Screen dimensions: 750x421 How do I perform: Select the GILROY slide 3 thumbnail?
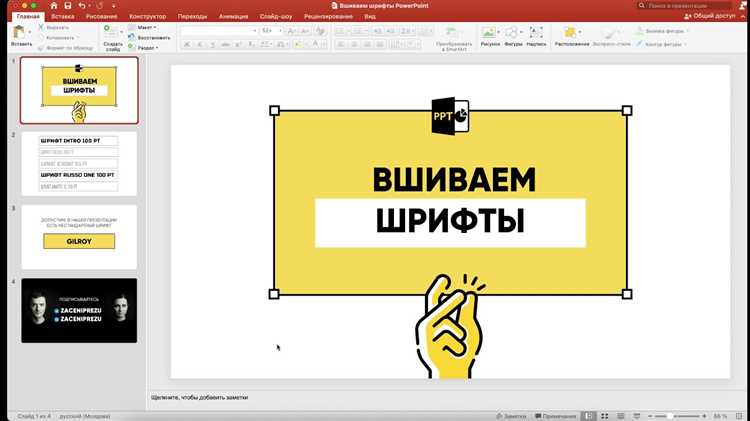79,236
